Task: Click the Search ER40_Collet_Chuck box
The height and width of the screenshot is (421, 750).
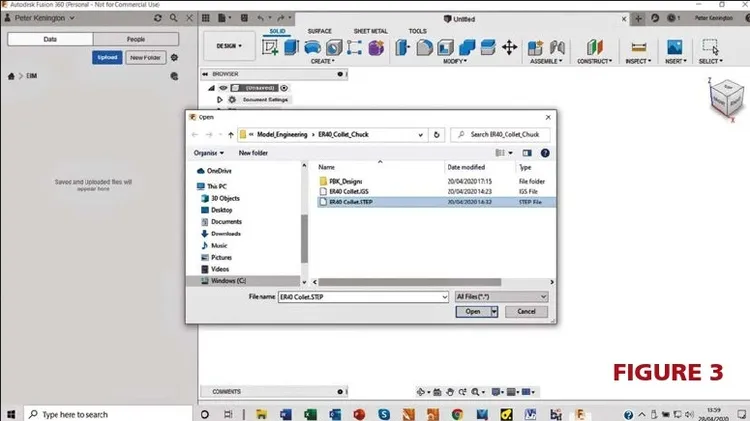Action: 500,134
